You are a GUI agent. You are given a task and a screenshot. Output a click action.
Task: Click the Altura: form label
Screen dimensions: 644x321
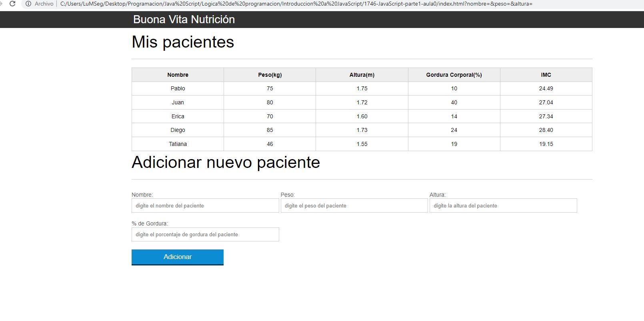click(x=438, y=195)
